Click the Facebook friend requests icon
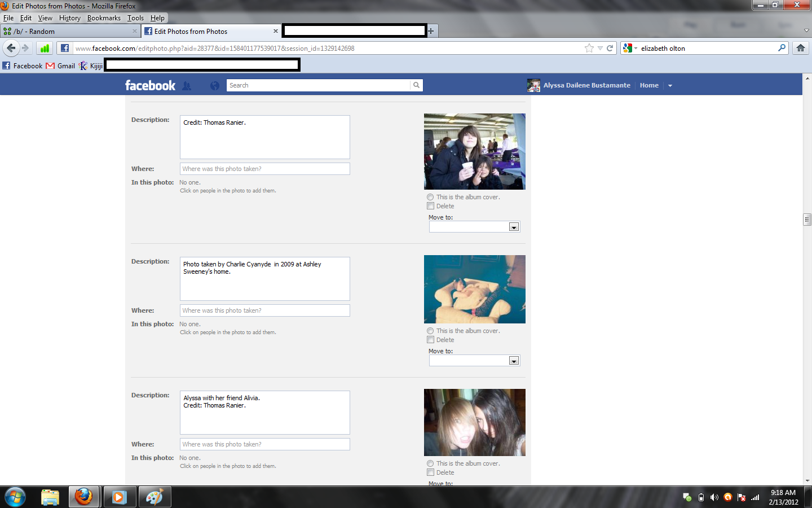812x508 pixels. (187, 86)
